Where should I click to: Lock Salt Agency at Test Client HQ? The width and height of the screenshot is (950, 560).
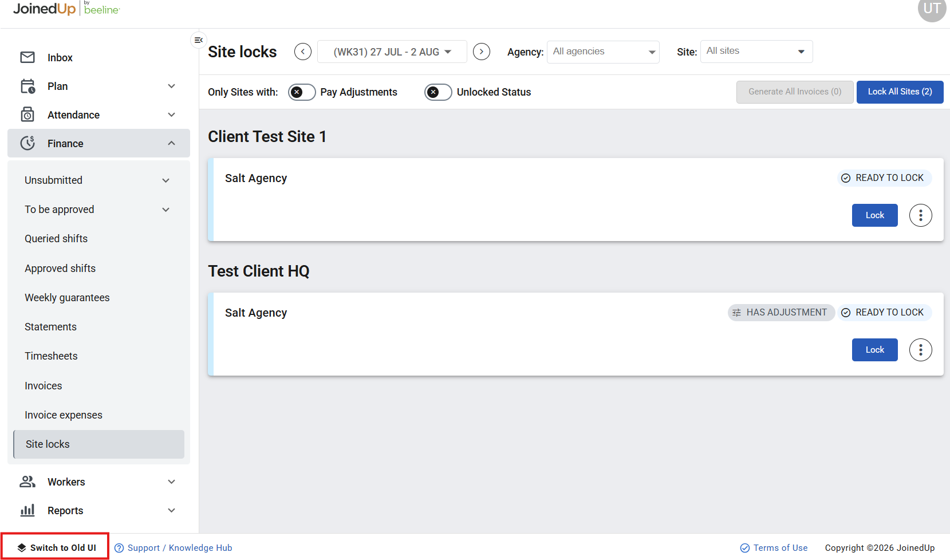pos(875,350)
